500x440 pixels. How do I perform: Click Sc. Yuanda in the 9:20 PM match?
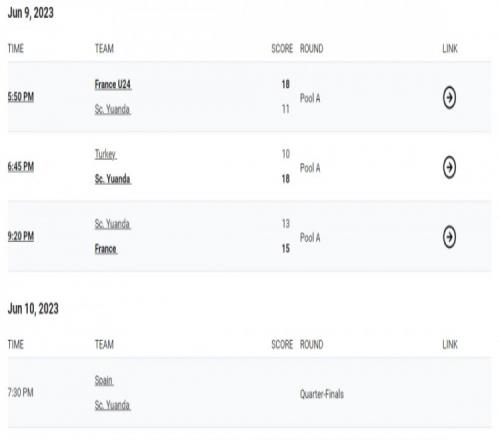click(x=112, y=224)
